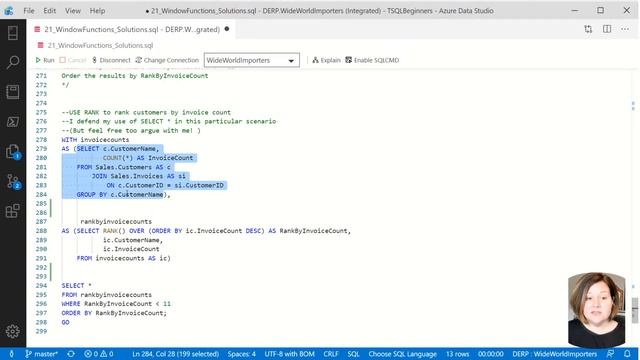This screenshot has width=640, height=360.
Task: Open the Connections view in activity bar
Action: tap(13, 33)
